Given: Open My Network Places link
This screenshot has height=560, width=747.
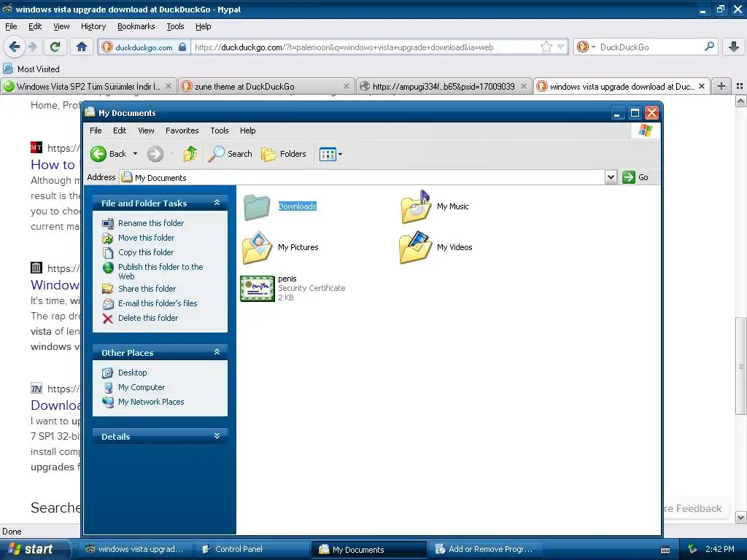Looking at the screenshot, I should coord(151,402).
